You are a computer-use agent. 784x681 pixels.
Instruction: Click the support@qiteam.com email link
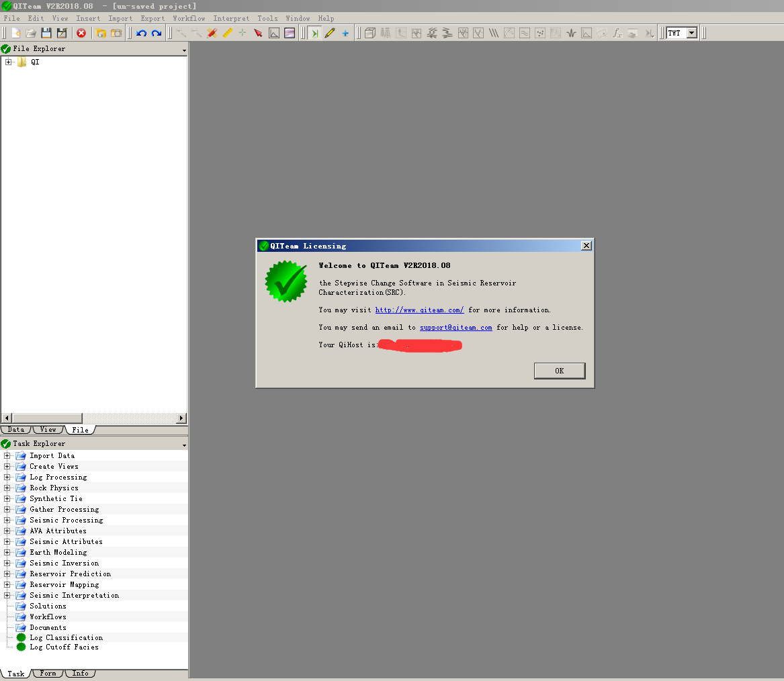[456, 328]
